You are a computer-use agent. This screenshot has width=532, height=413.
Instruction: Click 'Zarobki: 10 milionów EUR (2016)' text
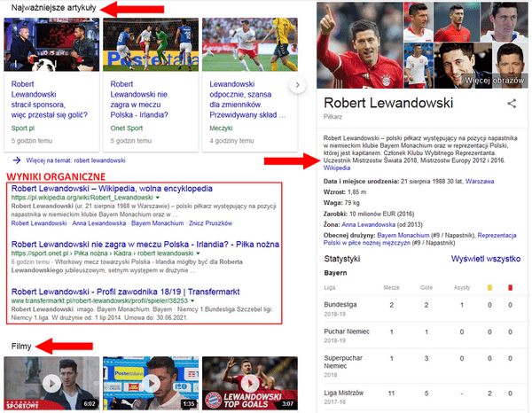pos(369,214)
